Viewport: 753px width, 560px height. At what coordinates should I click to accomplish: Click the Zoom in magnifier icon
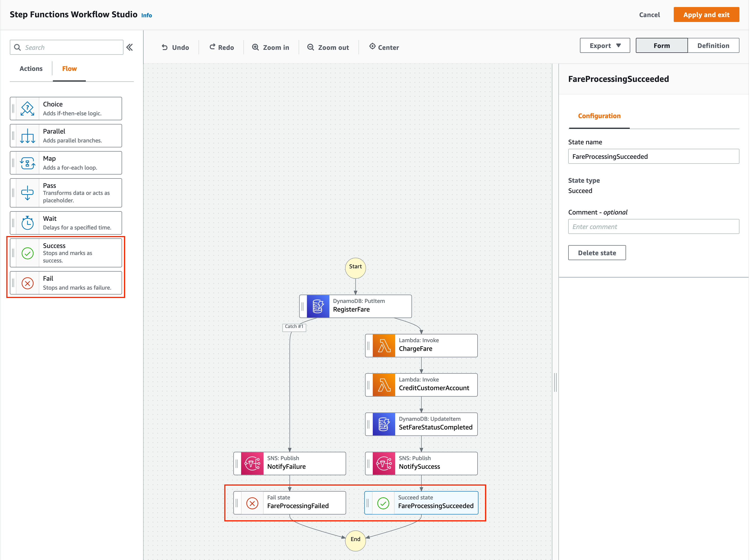[x=255, y=47]
